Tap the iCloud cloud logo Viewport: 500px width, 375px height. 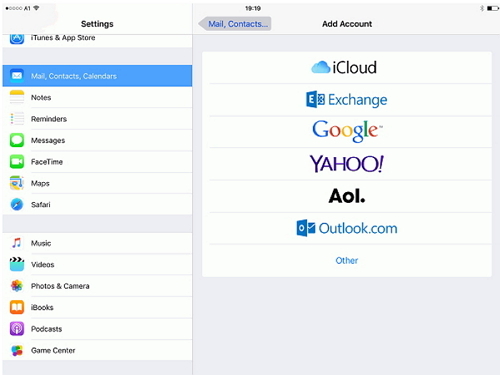[320, 67]
